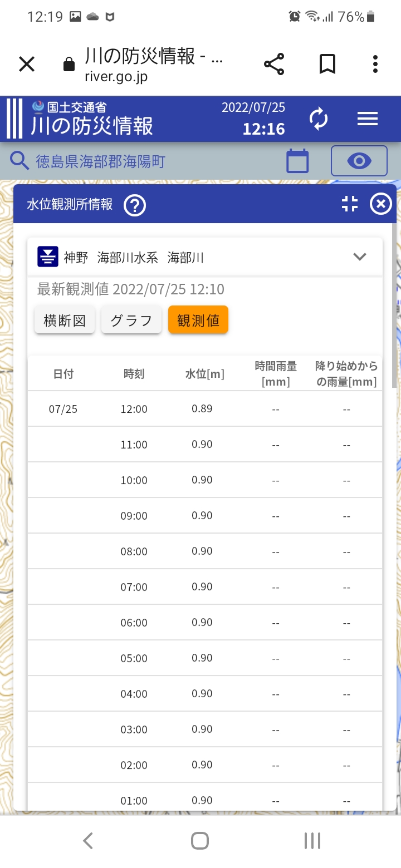
Task: Toggle the eye visibility button
Action: click(359, 161)
